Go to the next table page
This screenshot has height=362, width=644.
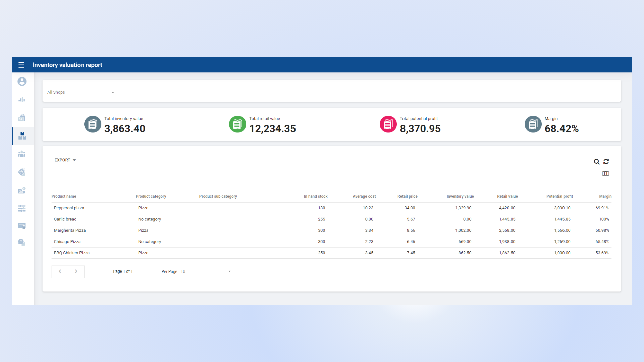[76, 271]
